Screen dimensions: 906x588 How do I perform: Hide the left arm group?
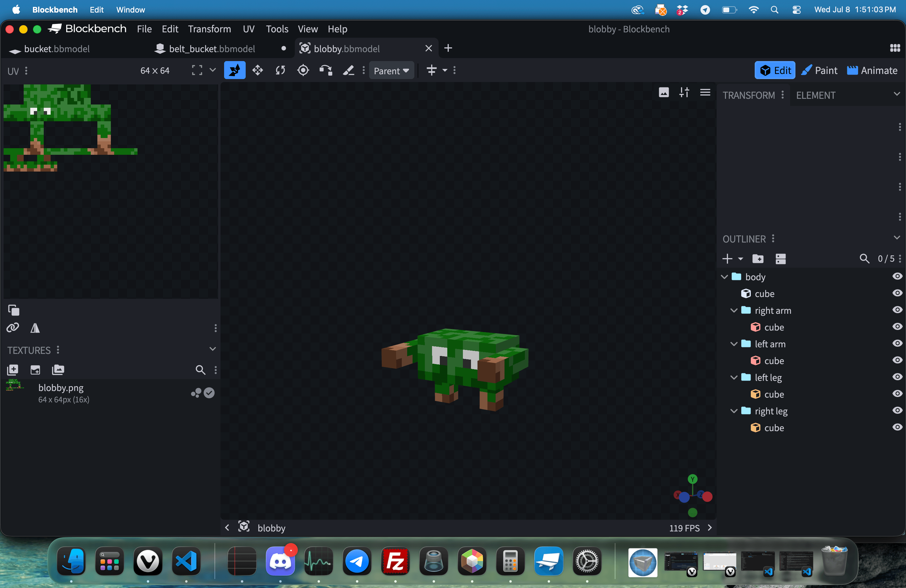click(897, 343)
